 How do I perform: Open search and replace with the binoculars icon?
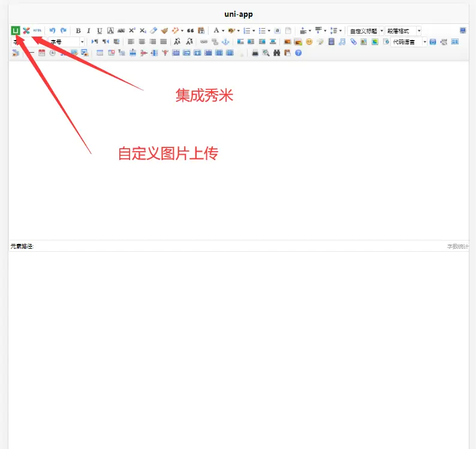coord(276,53)
